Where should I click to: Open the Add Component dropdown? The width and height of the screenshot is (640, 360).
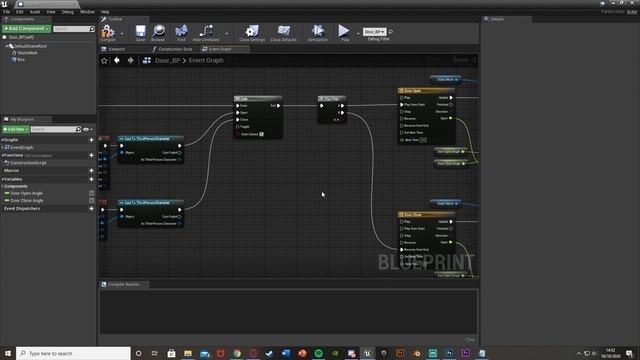(x=27, y=29)
